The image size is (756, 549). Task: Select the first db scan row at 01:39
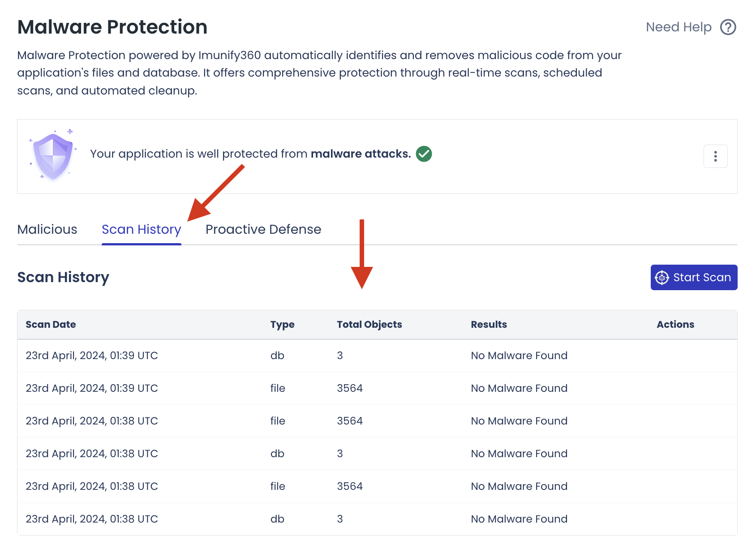(92, 356)
